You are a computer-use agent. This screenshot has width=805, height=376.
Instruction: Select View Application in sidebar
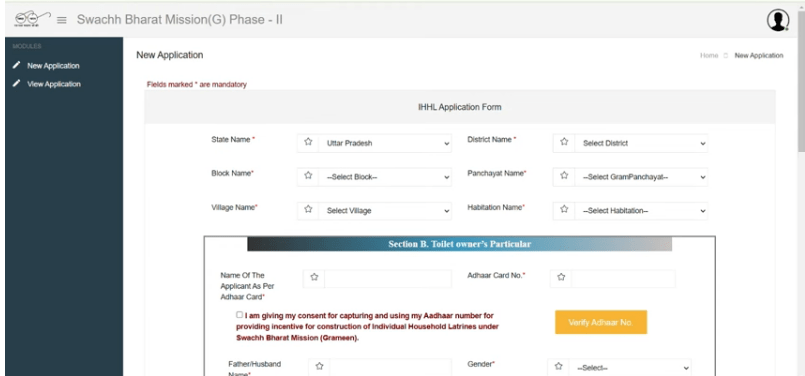tap(54, 84)
